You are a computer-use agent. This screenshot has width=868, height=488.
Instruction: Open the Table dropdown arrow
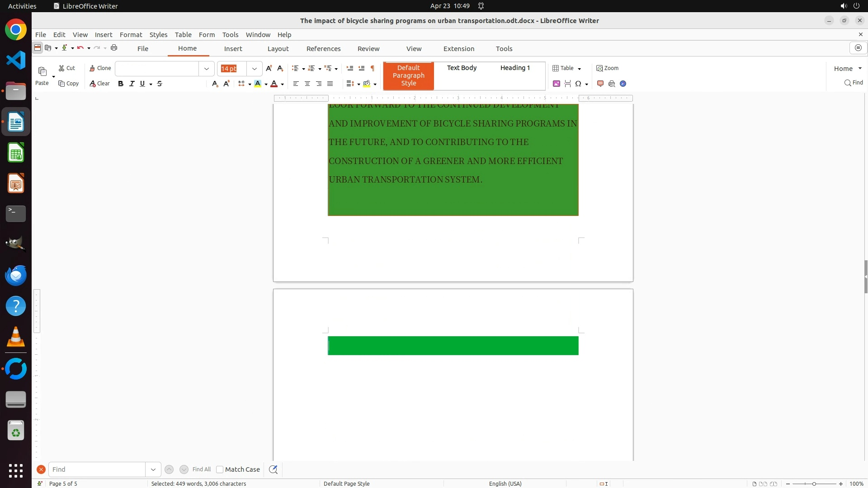coord(579,69)
